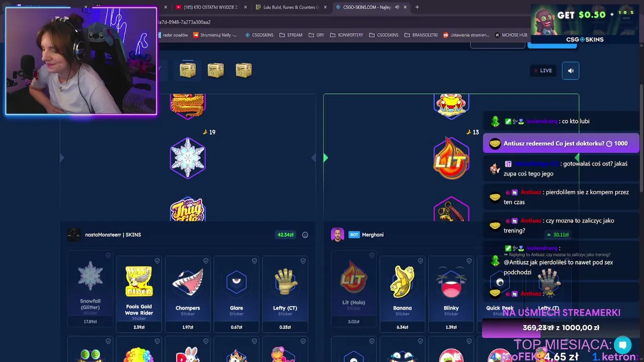This screenshot has width=644, height=362.
Task: Click the 2.39zł price on Fools Gold card
Action: (139, 327)
